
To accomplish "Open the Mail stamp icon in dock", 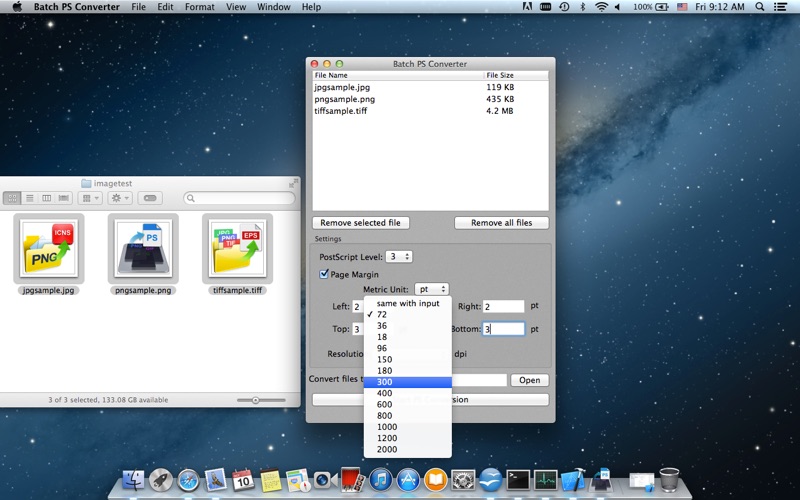I will pyautogui.click(x=216, y=480).
